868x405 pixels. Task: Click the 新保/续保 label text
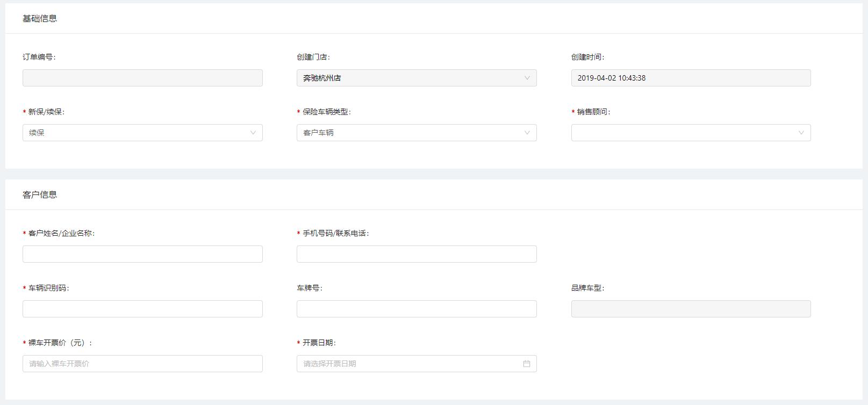pyautogui.click(x=46, y=112)
